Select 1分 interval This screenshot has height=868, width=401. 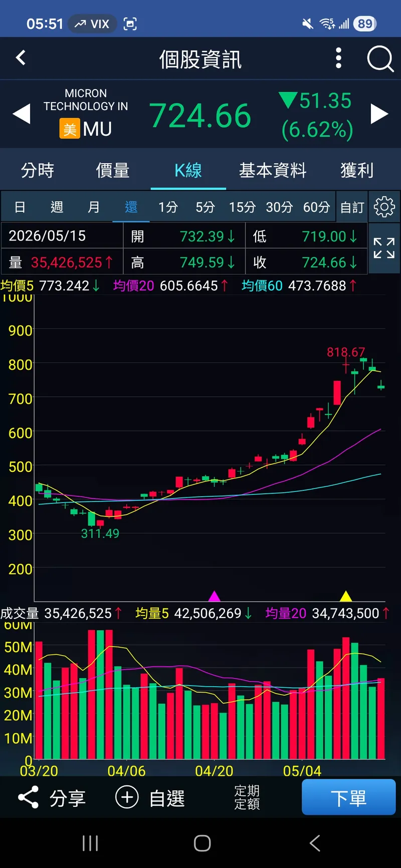[x=168, y=207]
